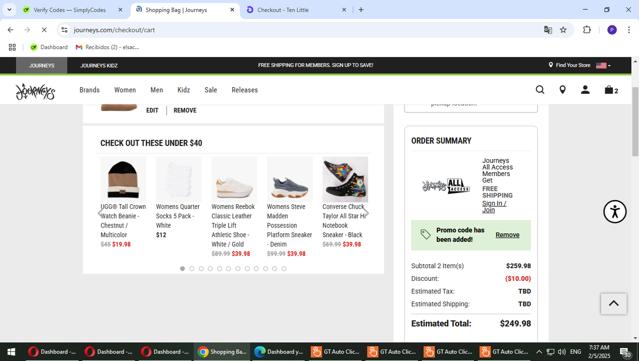Click the store locator pin icon in header

click(x=562, y=90)
